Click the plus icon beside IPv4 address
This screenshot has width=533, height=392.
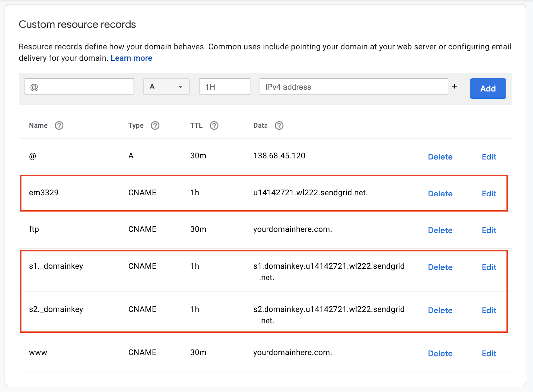pos(455,86)
